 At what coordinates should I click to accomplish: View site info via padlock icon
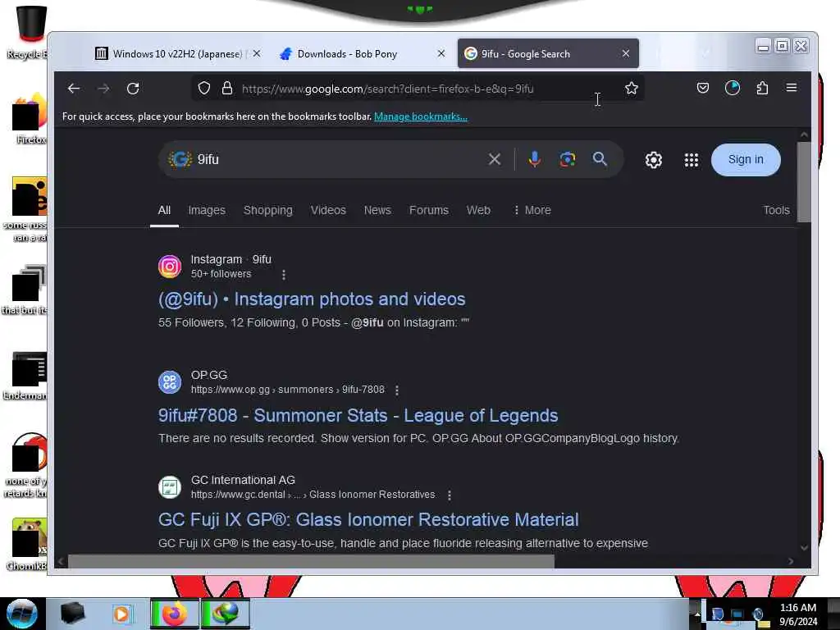pyautogui.click(x=227, y=89)
